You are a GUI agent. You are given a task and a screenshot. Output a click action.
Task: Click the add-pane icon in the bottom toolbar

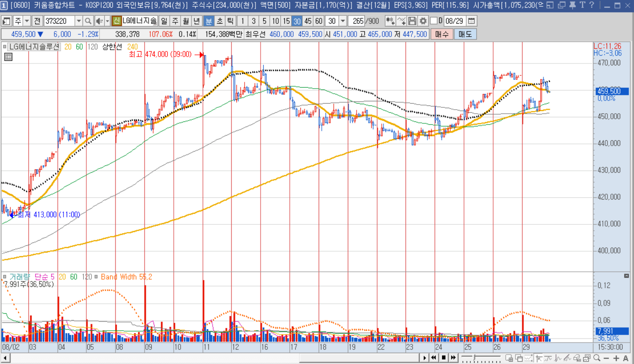509,358
